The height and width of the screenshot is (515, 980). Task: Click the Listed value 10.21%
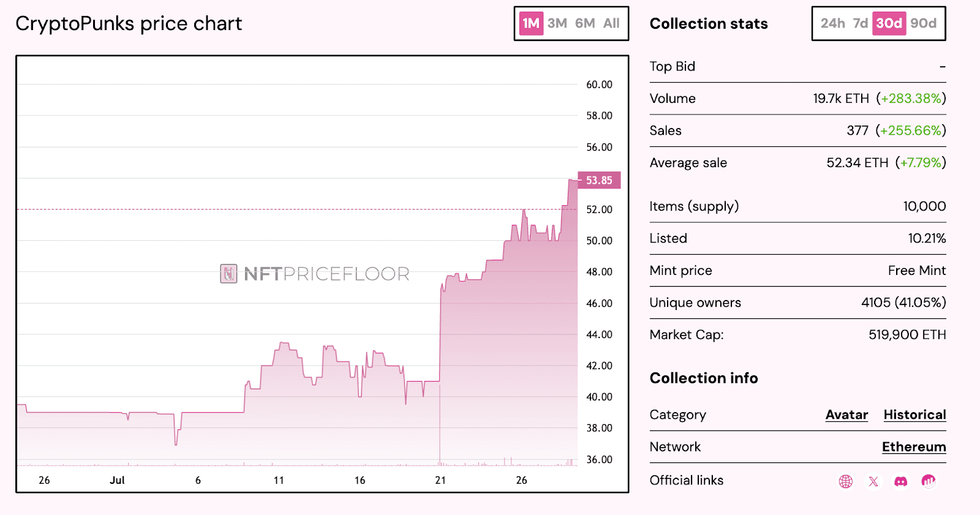pyautogui.click(x=927, y=238)
